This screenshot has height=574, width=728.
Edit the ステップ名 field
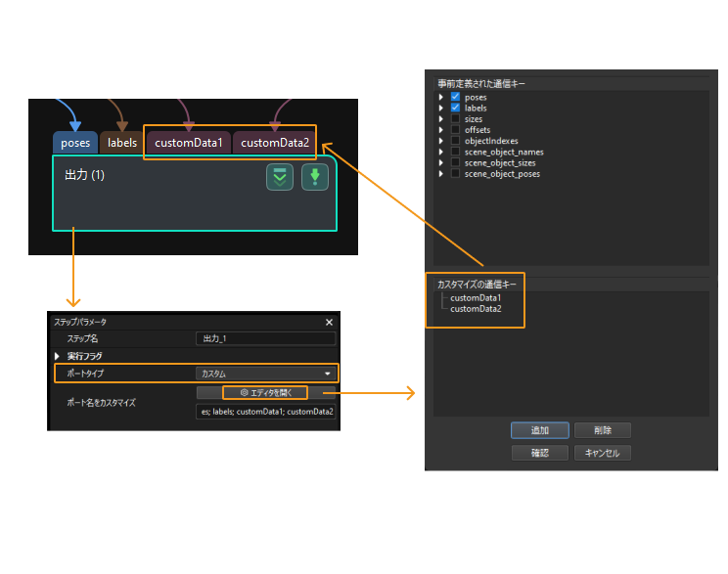click(265, 338)
